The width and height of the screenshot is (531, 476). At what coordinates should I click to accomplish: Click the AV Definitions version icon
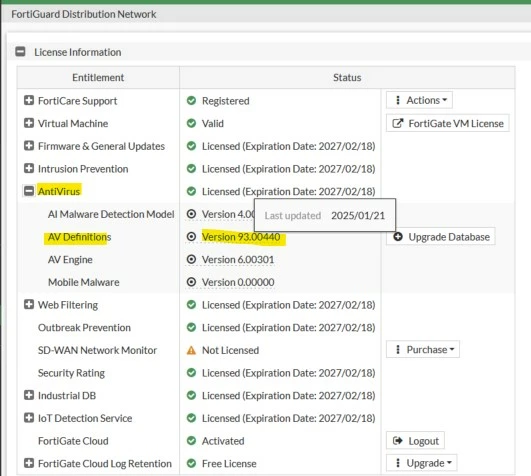tap(191, 237)
